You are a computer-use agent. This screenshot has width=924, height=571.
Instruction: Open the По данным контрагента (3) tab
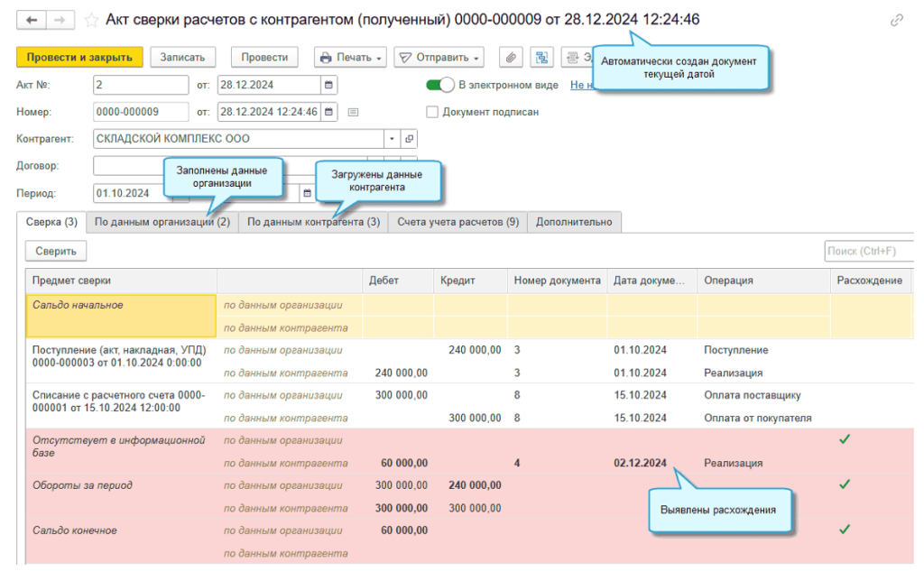[x=313, y=222]
